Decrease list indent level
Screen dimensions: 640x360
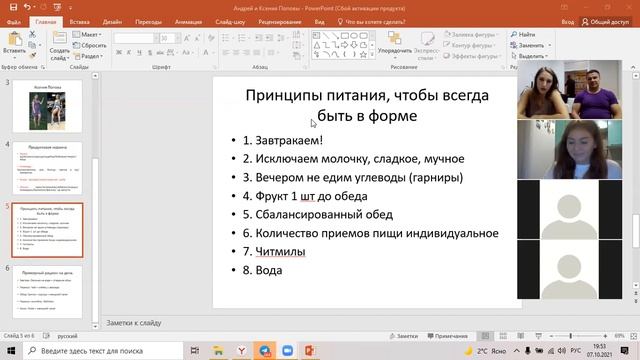click(258, 38)
